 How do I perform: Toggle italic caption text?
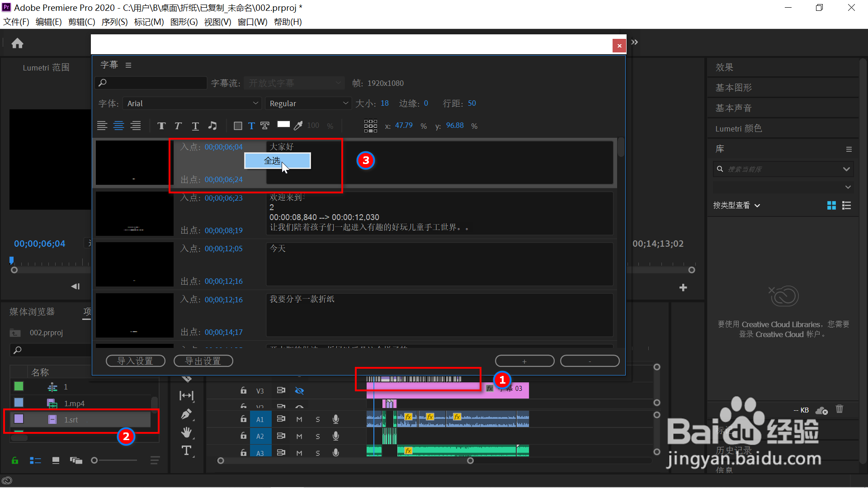pyautogui.click(x=178, y=126)
